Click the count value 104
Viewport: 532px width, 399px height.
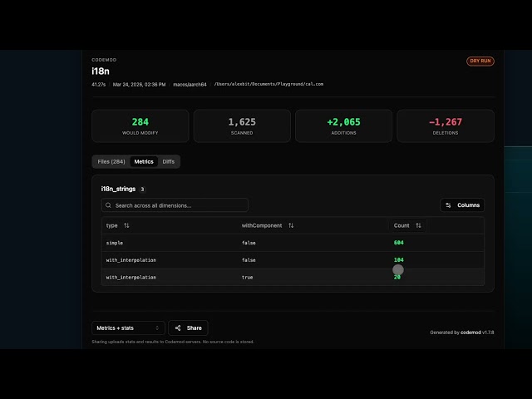[x=399, y=260]
